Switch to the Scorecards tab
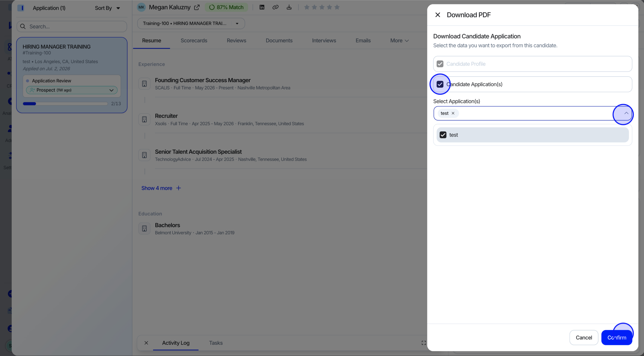 [x=194, y=41]
